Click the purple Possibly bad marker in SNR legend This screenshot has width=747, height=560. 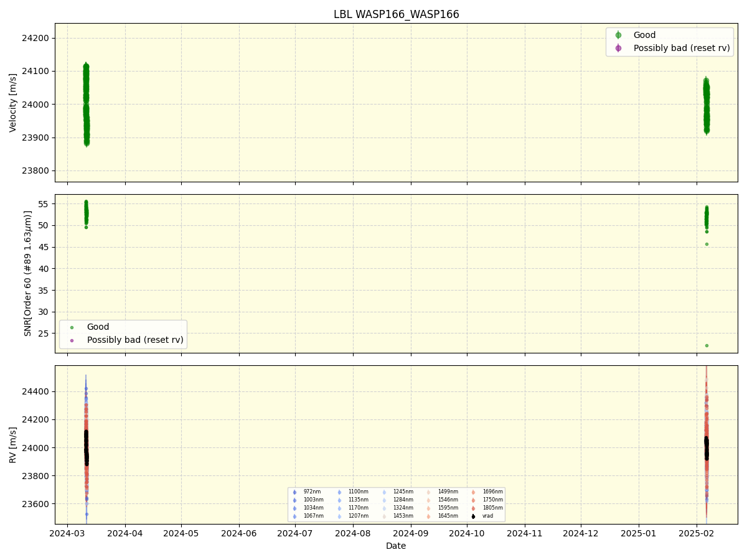pyautogui.click(x=72, y=340)
